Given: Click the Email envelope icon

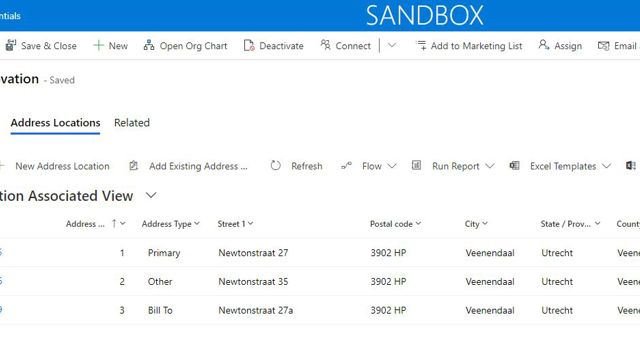Looking at the screenshot, I should point(603,45).
